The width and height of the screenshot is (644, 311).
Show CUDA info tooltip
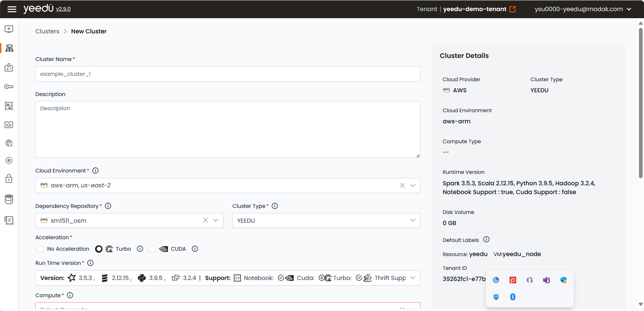click(x=195, y=249)
